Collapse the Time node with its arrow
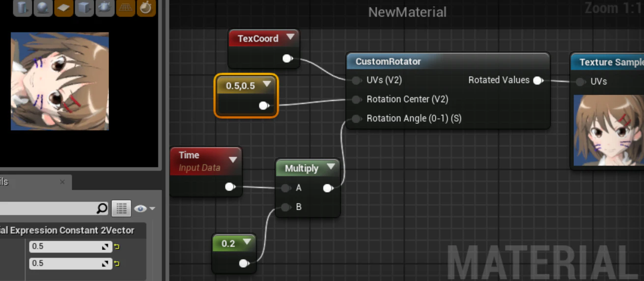 [x=233, y=160]
